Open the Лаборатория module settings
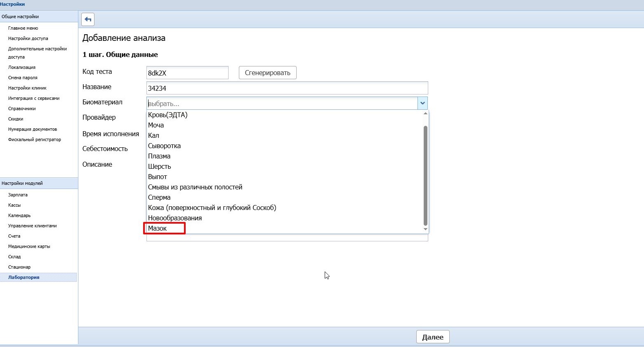This screenshot has height=347, width=644. (x=24, y=277)
